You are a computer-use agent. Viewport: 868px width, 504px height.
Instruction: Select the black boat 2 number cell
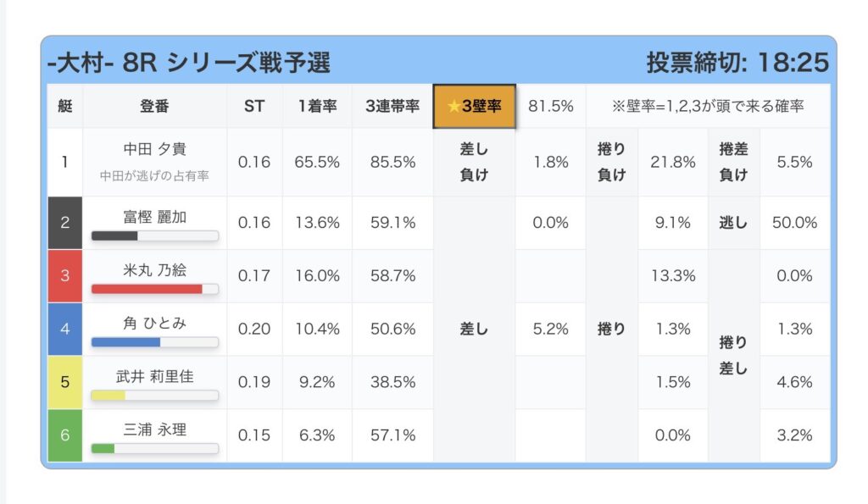[x=65, y=223]
